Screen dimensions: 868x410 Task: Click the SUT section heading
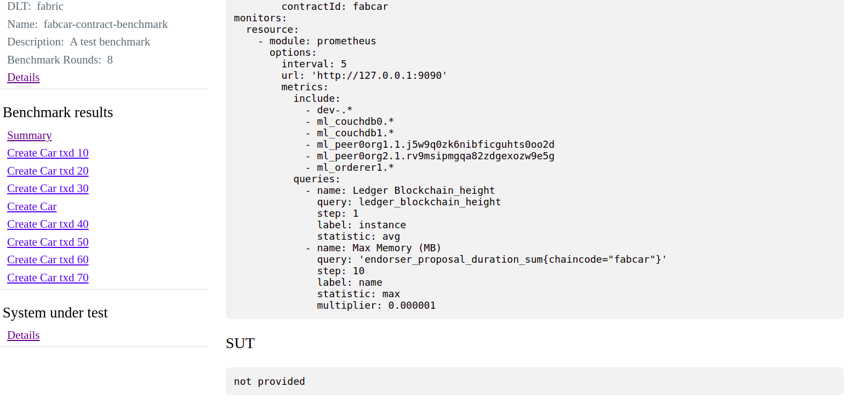[x=239, y=343]
